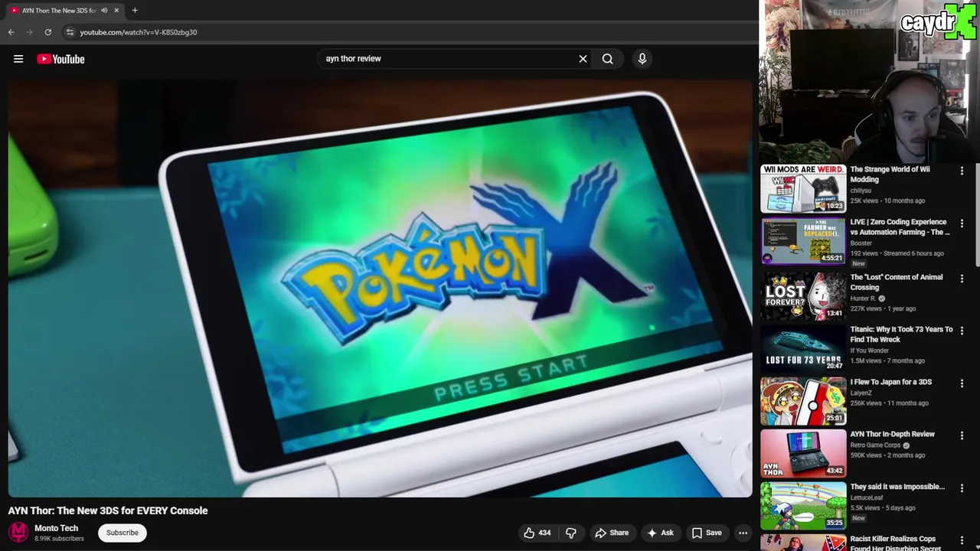
Task: Open title 'Titanic: Why It Took 73 Years'
Action: (901, 334)
